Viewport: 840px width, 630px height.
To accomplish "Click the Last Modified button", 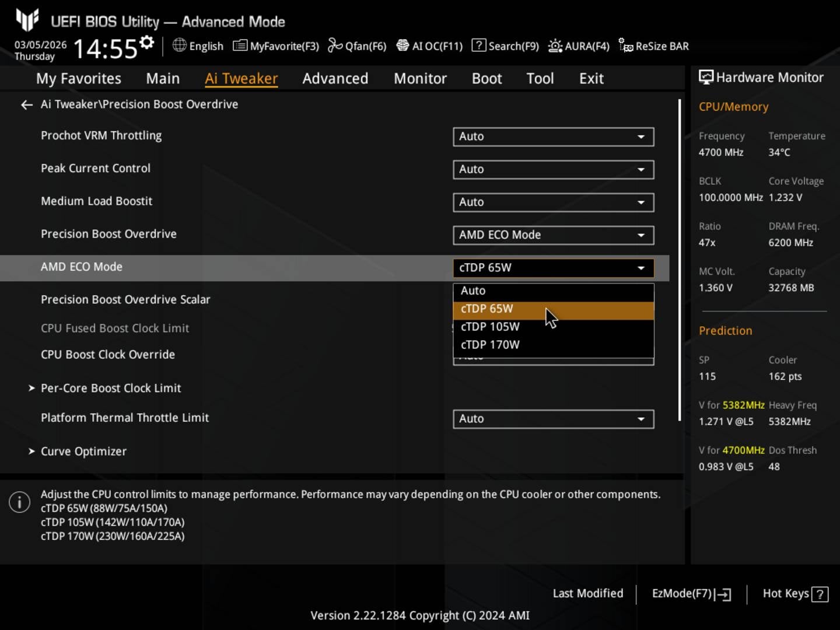I will click(588, 593).
